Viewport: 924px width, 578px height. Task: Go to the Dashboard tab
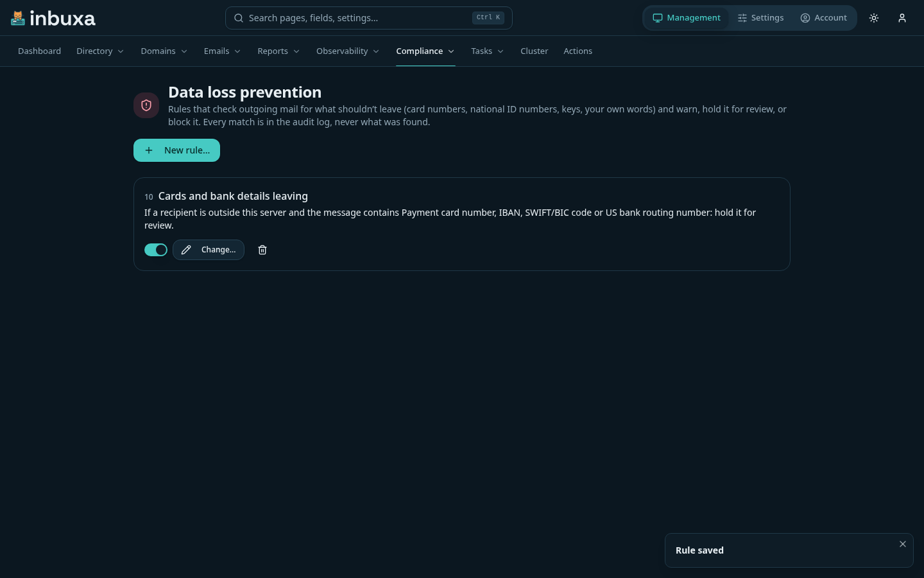coord(40,51)
